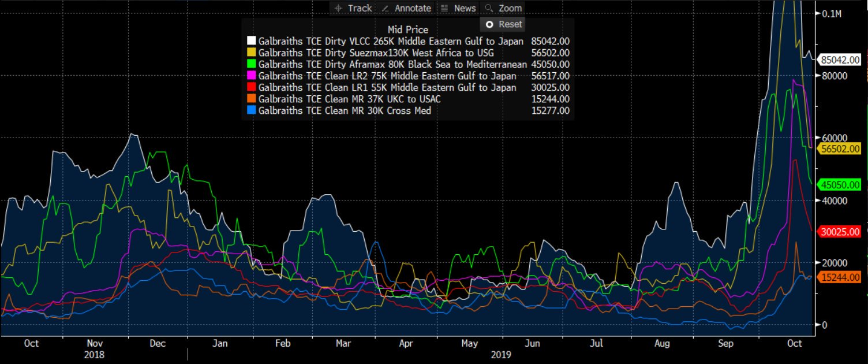Click the 0 y-axis label
Screen dimensions: 868x364
pyautogui.click(x=824, y=325)
